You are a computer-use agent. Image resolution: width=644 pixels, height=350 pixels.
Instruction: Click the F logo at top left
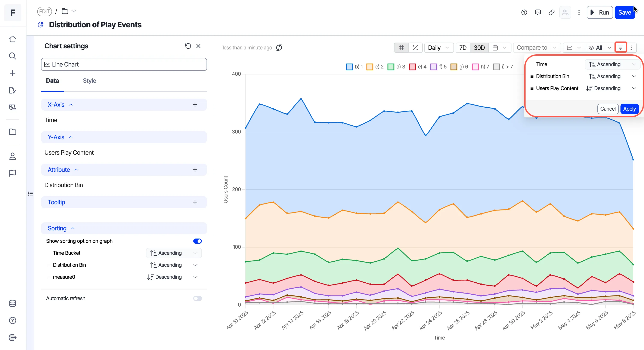[x=13, y=12]
